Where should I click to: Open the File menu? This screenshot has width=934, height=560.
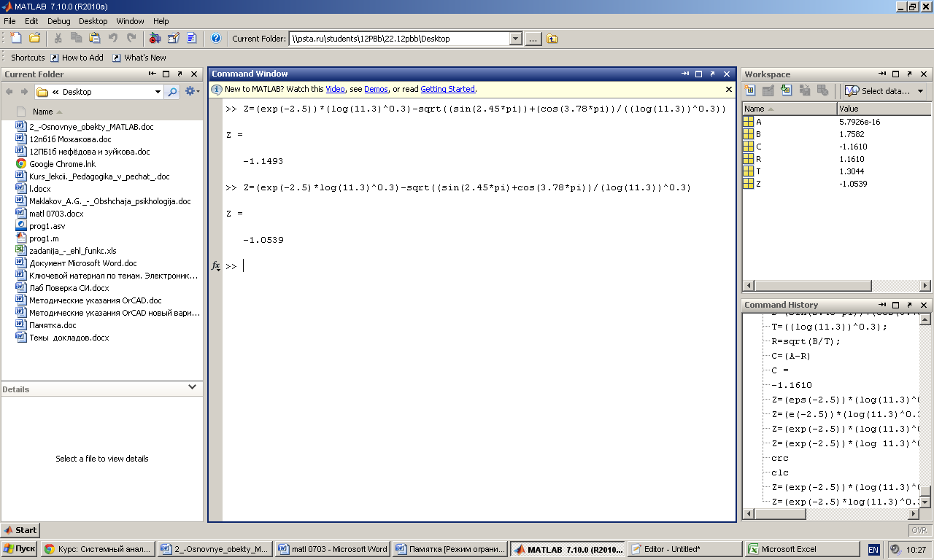click(9, 21)
